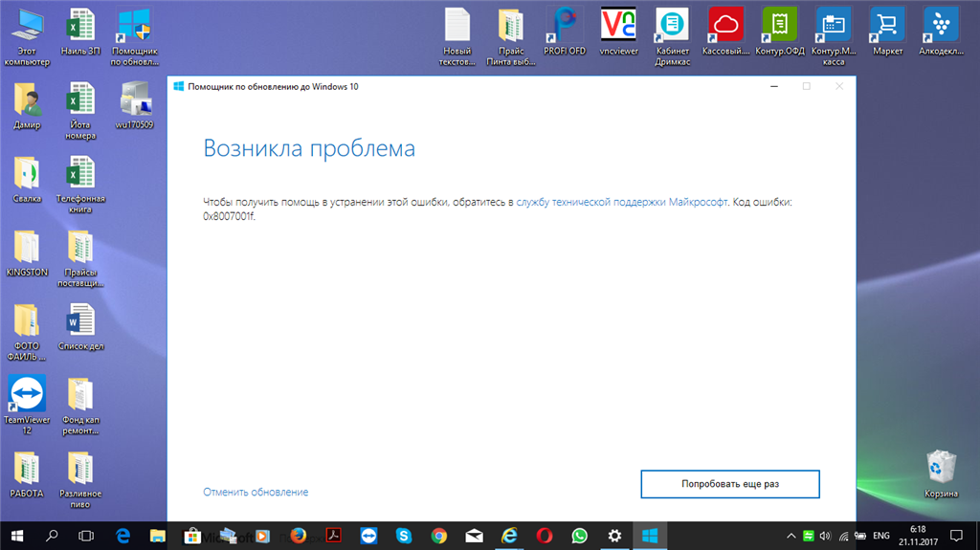Open the volume control in the system tray

tap(826, 536)
